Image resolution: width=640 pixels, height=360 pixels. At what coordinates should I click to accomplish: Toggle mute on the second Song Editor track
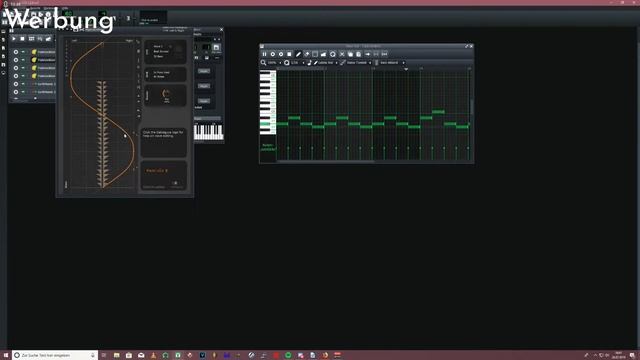(23, 60)
